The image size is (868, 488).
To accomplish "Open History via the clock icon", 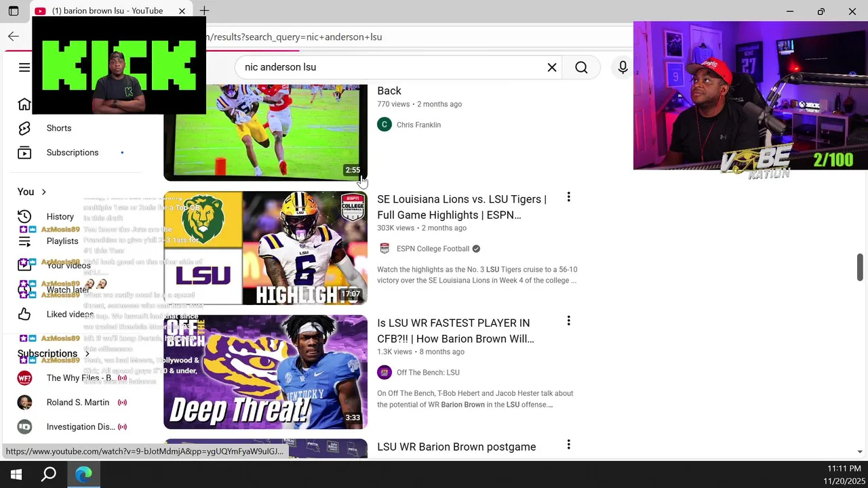I will [x=24, y=216].
